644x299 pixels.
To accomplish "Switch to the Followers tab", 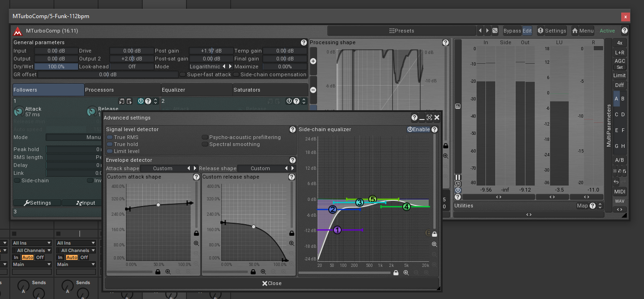I will click(48, 90).
